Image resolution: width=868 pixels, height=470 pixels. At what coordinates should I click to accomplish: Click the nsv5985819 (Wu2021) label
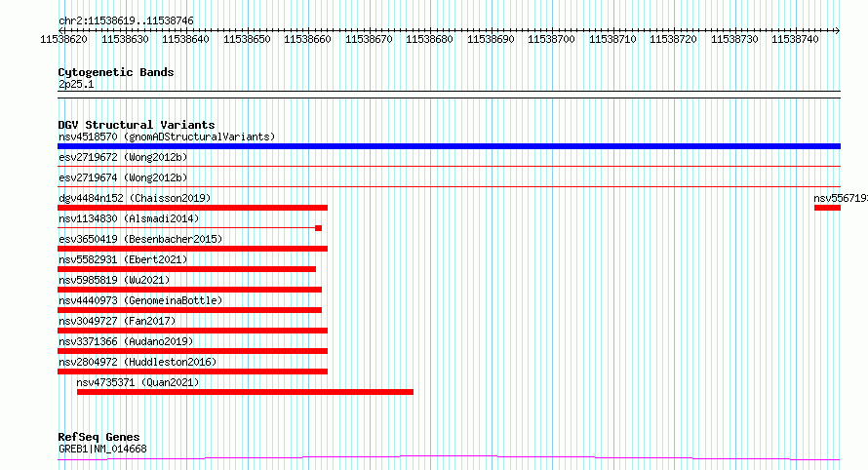pyautogui.click(x=114, y=280)
